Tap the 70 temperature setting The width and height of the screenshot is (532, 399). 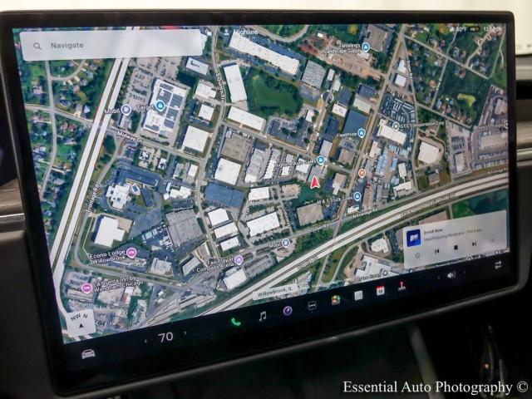point(165,336)
